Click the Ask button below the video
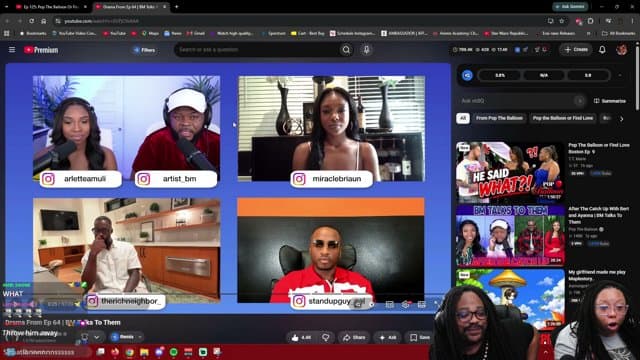640x360 pixels. tap(388, 337)
